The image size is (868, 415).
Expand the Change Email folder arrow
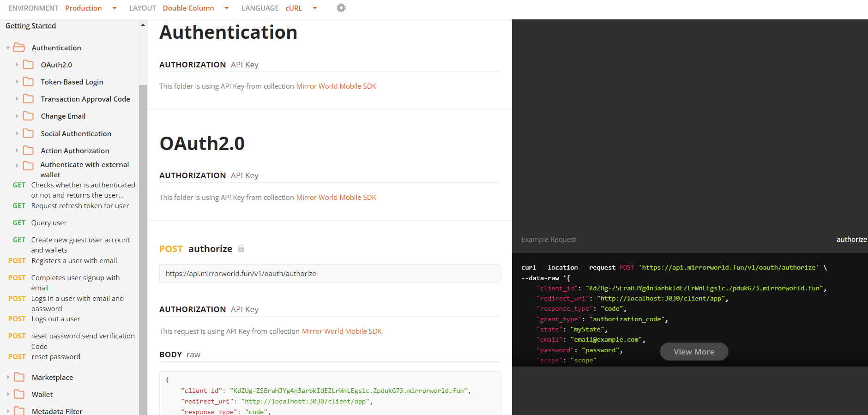point(17,116)
